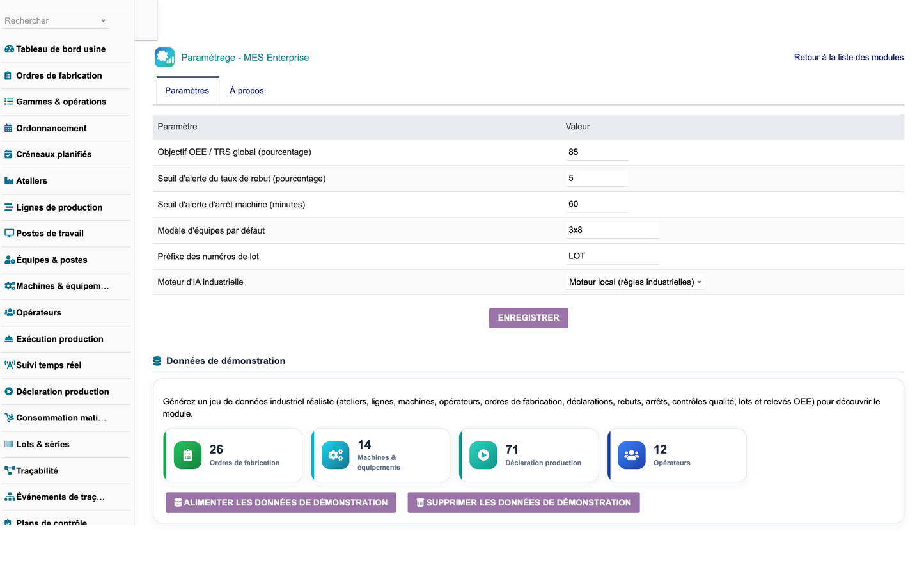Click the Équipes & postes user-clock icon
Viewport: 924px width, 572px height.
coord(10,260)
